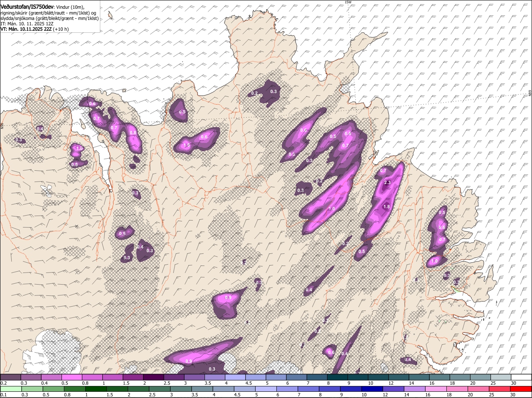
Task: Click the 0.4 label near the southeast coast
Action: [408, 360]
